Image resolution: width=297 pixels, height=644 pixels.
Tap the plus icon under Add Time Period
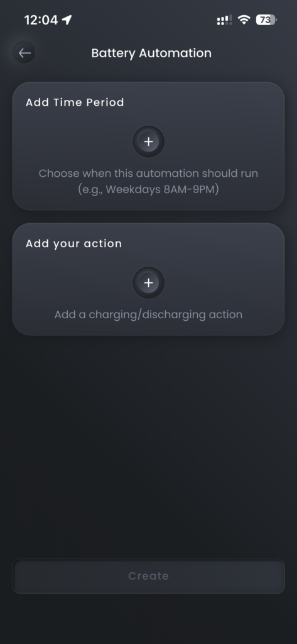tap(148, 142)
